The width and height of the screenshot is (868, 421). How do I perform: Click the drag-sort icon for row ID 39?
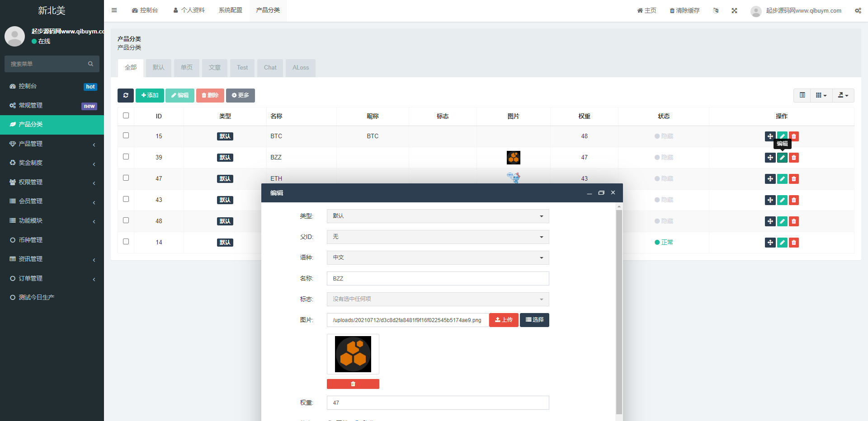coord(770,158)
